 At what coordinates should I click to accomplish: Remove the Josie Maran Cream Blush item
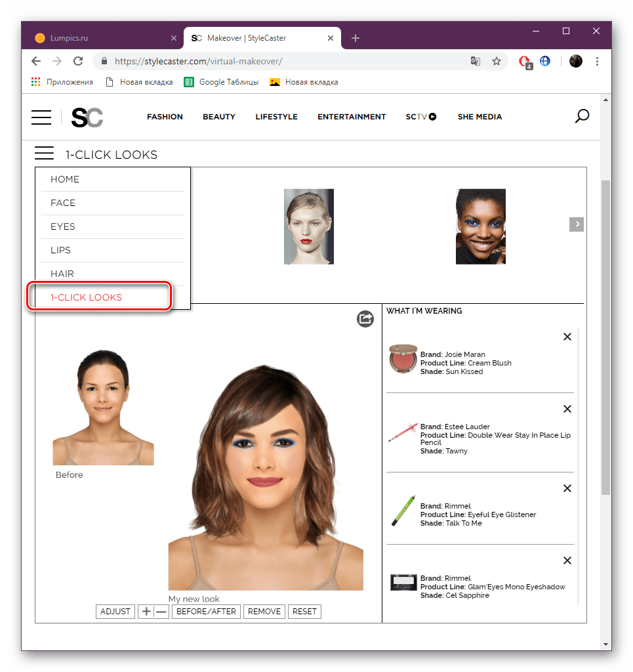point(567,337)
